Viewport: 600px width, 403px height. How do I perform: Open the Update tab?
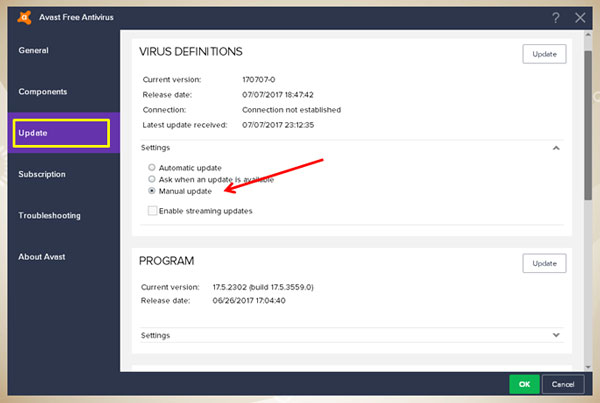[x=64, y=133]
